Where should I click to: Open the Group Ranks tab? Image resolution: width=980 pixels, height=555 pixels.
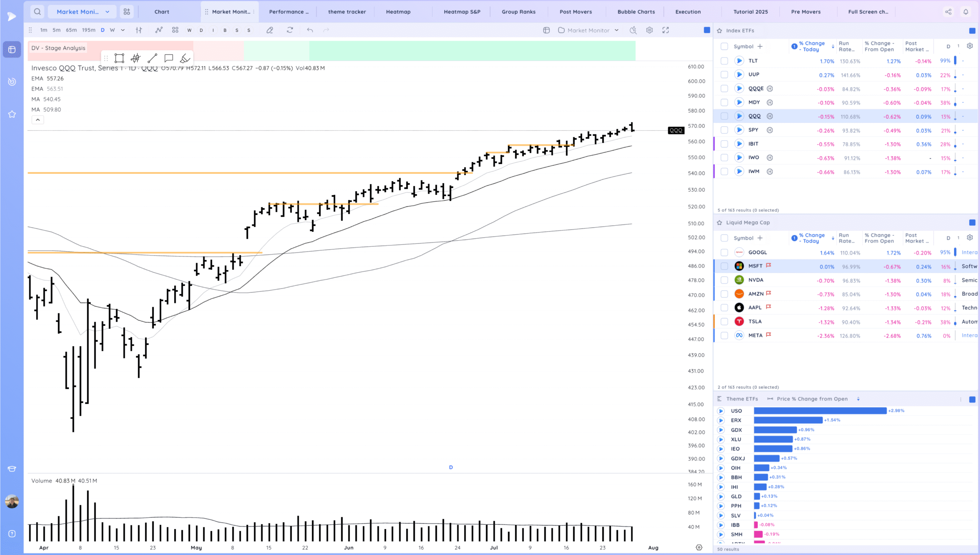tap(518, 11)
